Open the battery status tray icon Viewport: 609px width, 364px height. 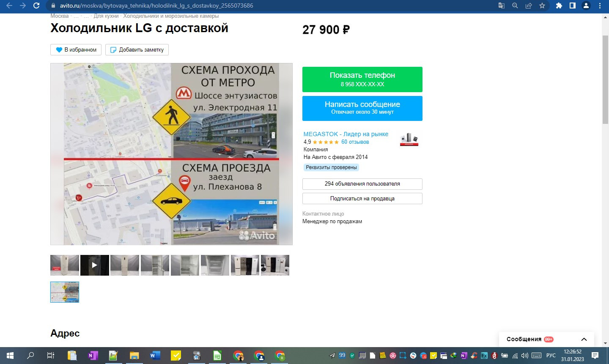click(505, 356)
